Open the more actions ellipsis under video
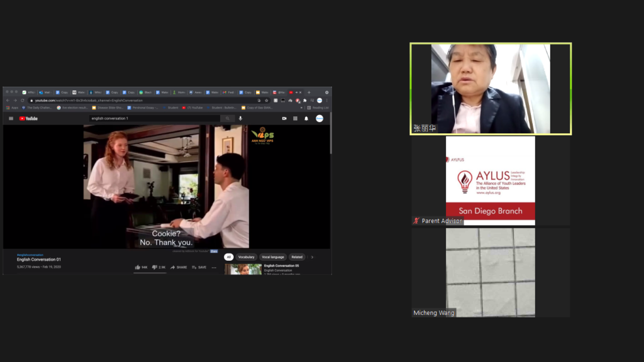The width and height of the screenshot is (644, 362). pos(214,268)
